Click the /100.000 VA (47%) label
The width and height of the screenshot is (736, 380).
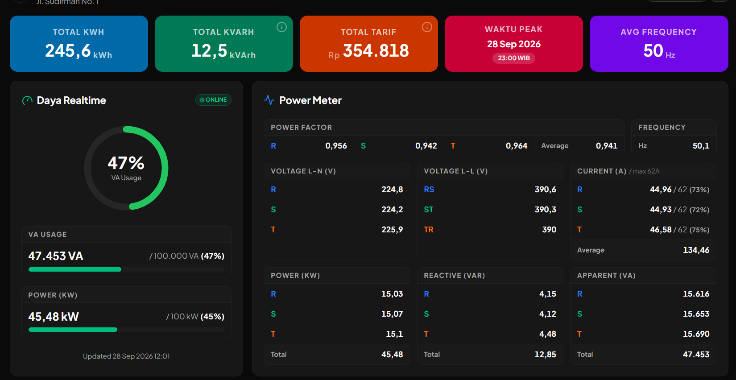point(186,256)
